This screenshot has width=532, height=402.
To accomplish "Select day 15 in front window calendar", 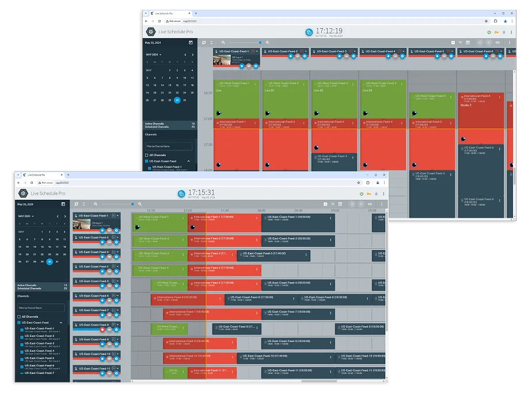I will (42, 247).
